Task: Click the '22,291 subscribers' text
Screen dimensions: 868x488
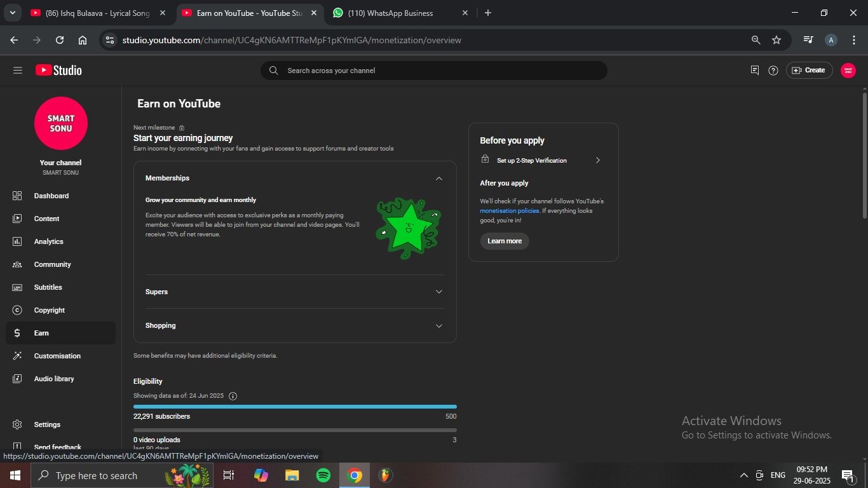Action: 161,416
